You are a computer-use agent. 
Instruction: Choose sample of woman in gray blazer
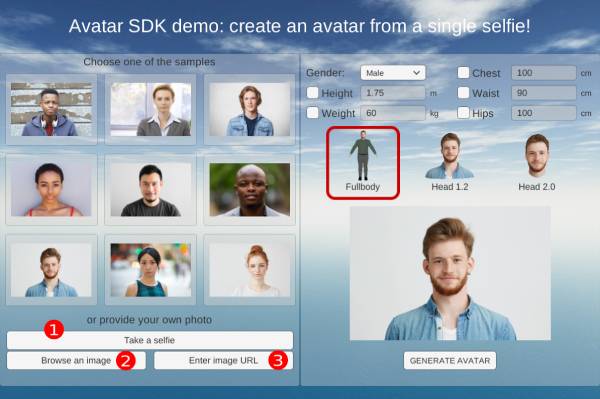pyautogui.click(x=150, y=109)
